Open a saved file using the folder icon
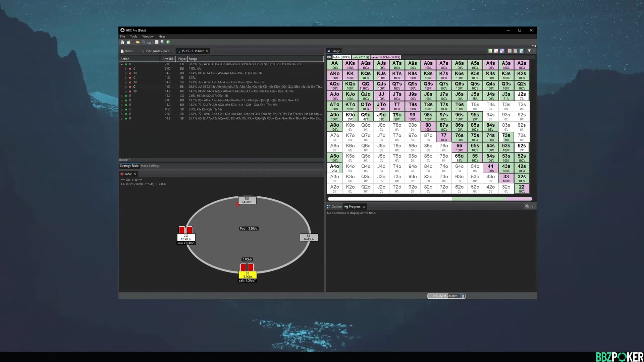This screenshot has height=362, width=644. click(x=138, y=42)
